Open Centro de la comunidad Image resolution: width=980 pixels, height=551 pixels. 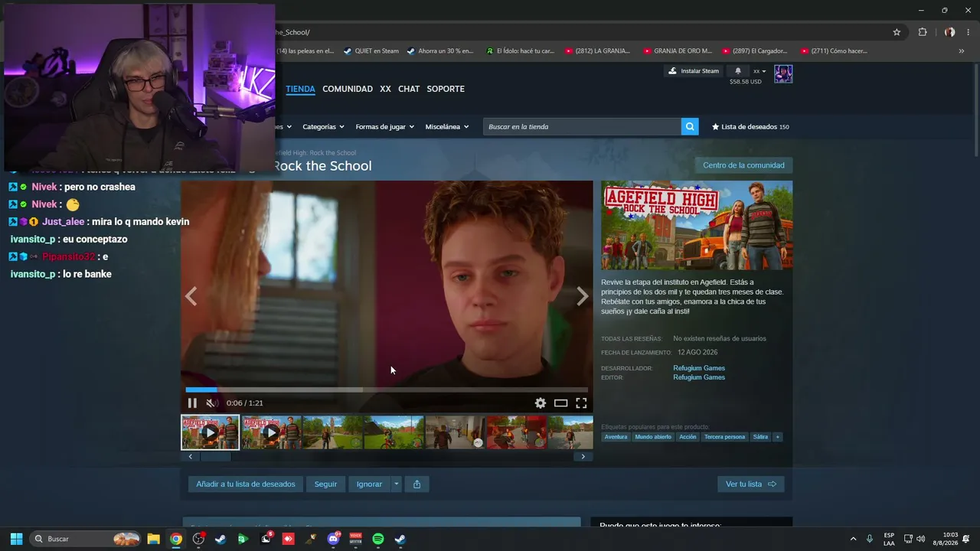[743, 165]
